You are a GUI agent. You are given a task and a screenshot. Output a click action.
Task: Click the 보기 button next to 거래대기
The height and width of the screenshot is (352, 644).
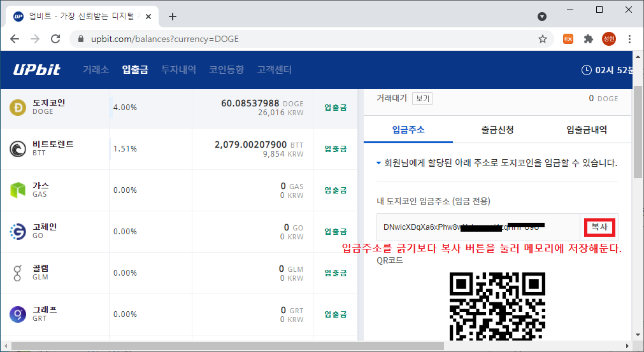click(422, 99)
